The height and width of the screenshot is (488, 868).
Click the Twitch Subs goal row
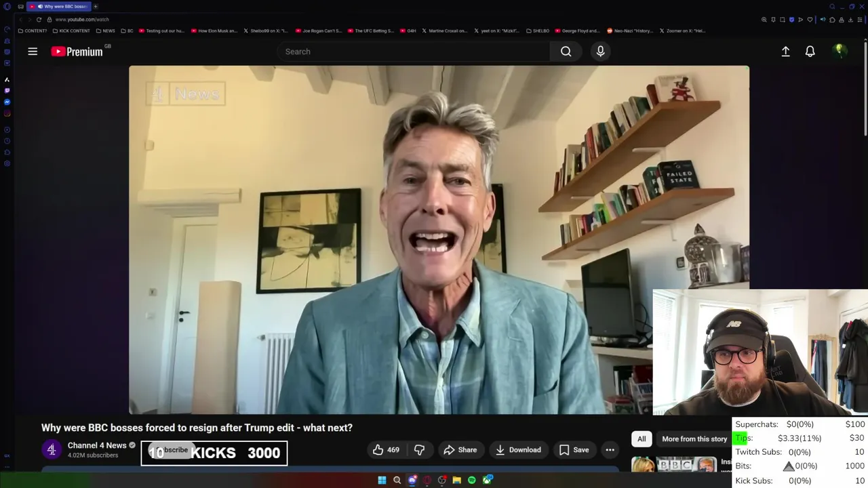coord(800,452)
